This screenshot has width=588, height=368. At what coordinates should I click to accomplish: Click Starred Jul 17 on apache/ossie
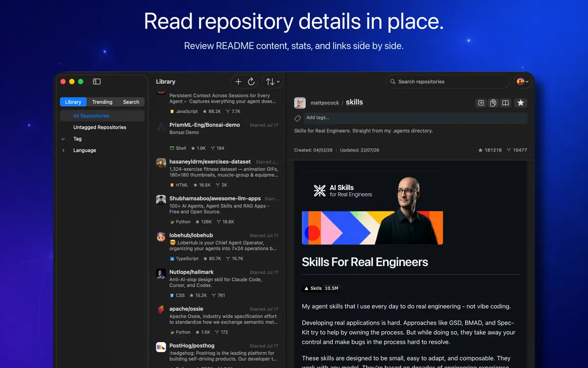point(264,309)
